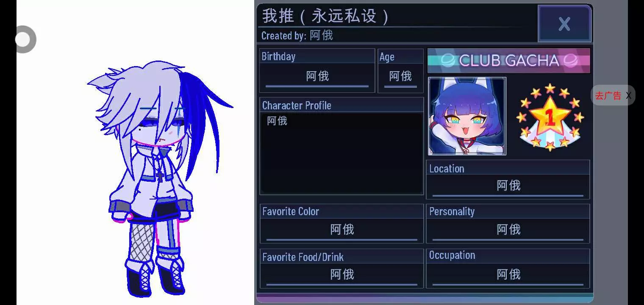Click the red 去广告 remove-ads label
The width and height of the screenshot is (644, 305).
coord(608,96)
